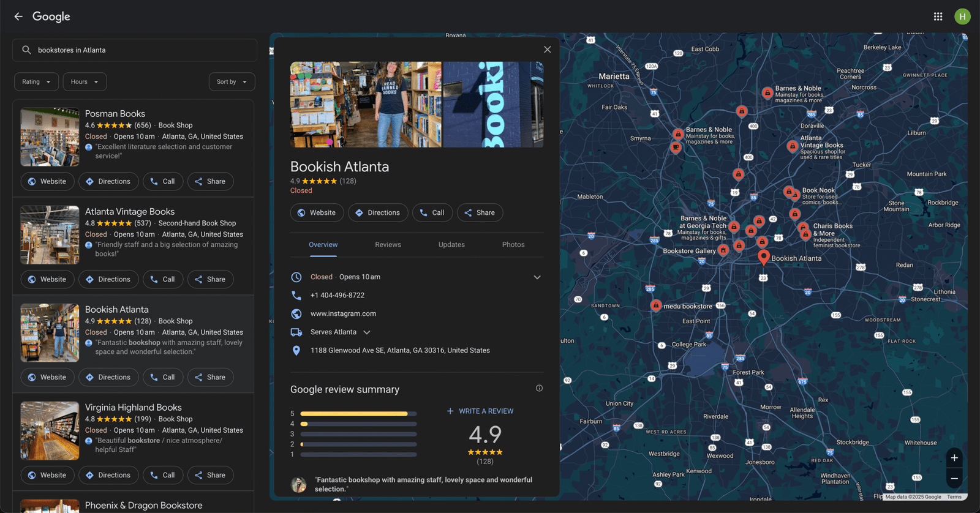This screenshot has height=513, width=980.
Task: Open the Bookish Atlanta storefront sign photo
Action: [x=493, y=104]
